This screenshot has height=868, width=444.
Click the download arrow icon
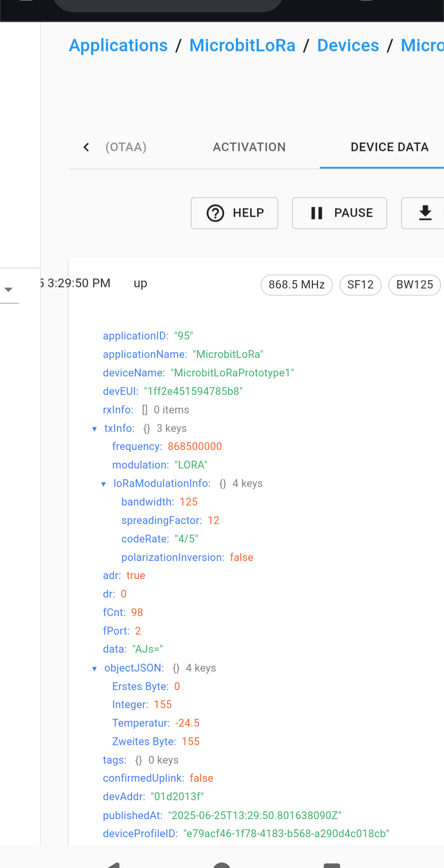425,213
